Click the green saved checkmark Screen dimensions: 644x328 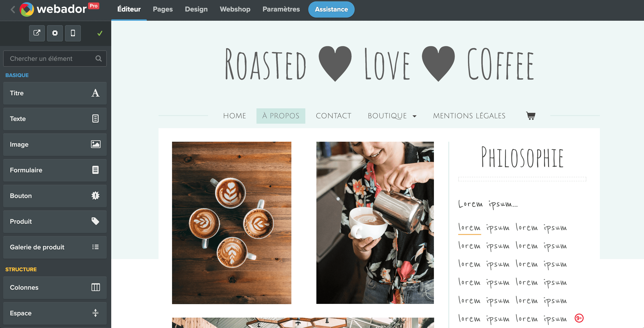pos(100,33)
